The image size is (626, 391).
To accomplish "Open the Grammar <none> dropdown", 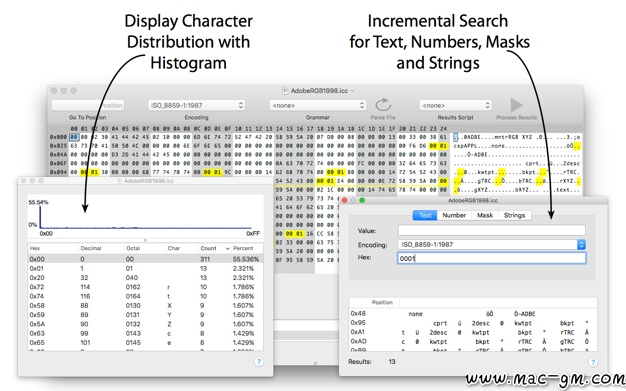I will pos(317,105).
